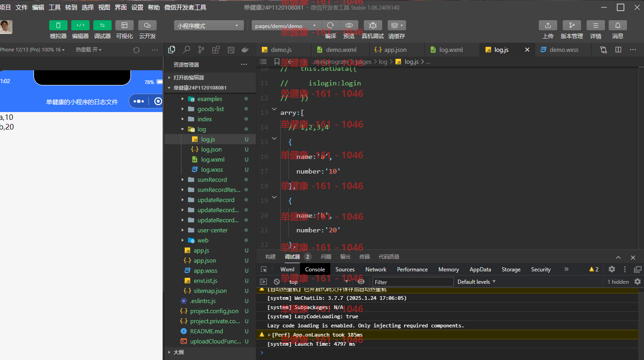The image size is (644, 360).
Task: Open Version Management (版本管理)
Action: 572,26
